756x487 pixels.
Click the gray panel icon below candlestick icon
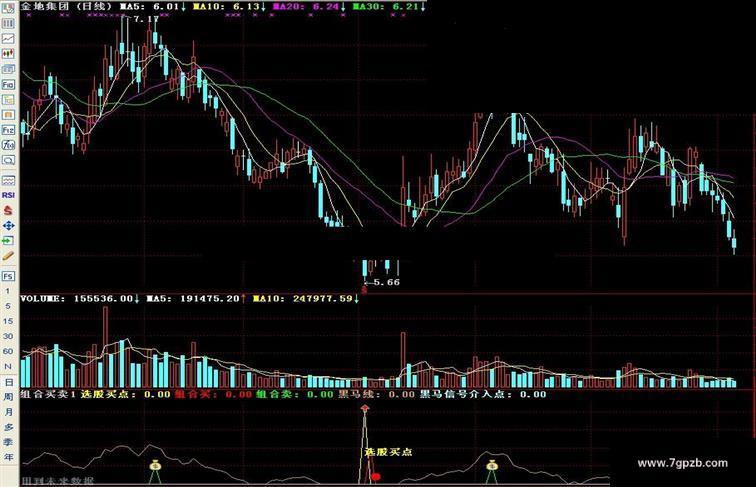8,69
